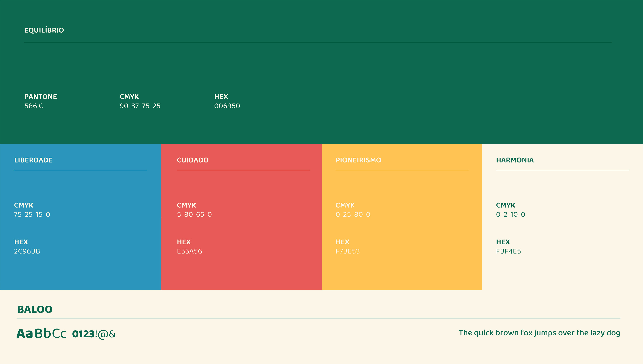The image size is (643, 364).
Task: Click the CUIDADO heading
Action: pyautogui.click(x=193, y=160)
